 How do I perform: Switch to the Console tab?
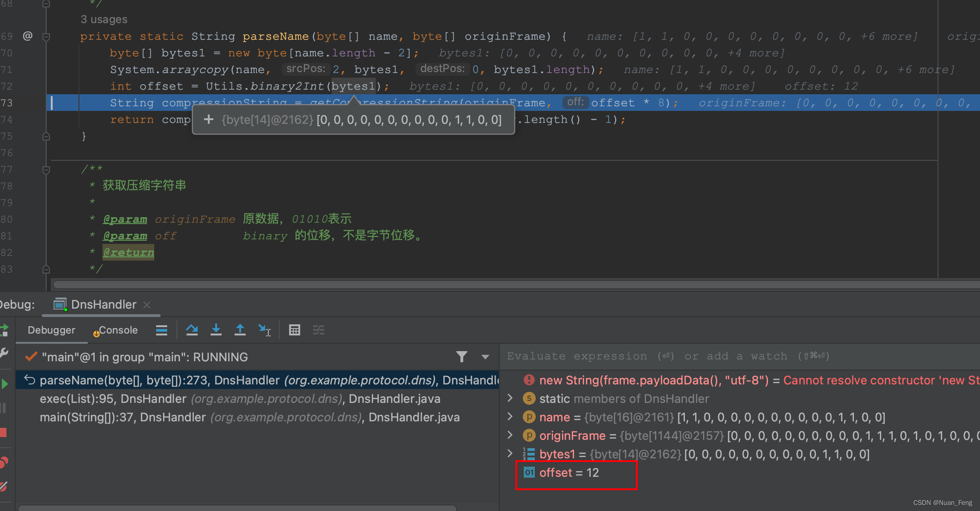(117, 330)
